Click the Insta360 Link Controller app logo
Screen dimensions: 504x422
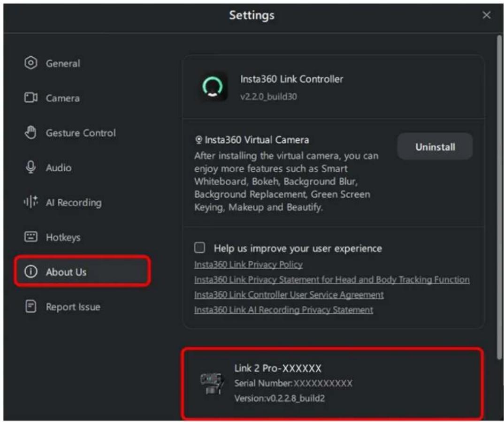click(x=213, y=86)
